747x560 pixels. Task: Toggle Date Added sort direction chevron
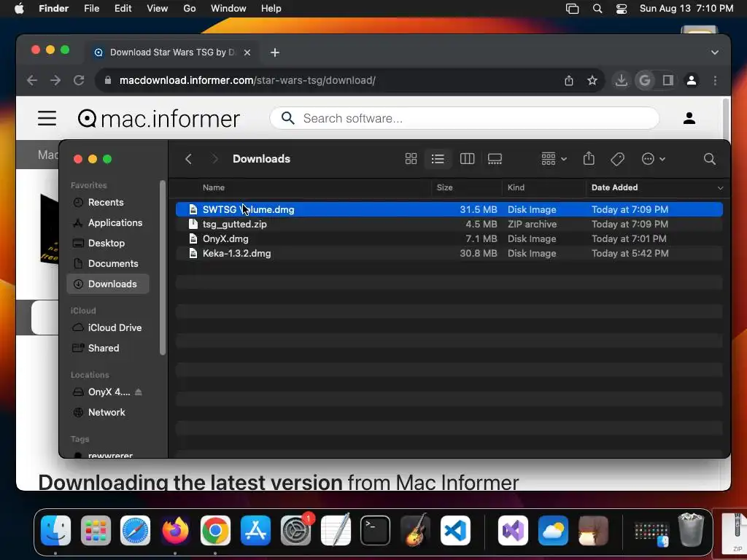pos(720,188)
